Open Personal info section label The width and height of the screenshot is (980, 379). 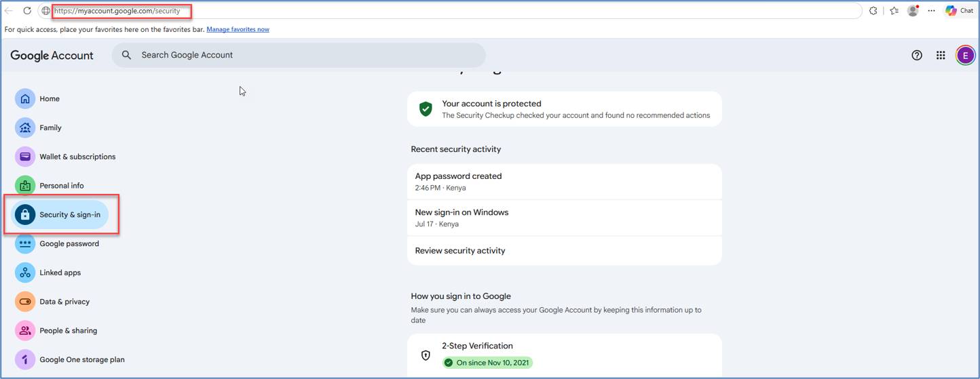[62, 186]
